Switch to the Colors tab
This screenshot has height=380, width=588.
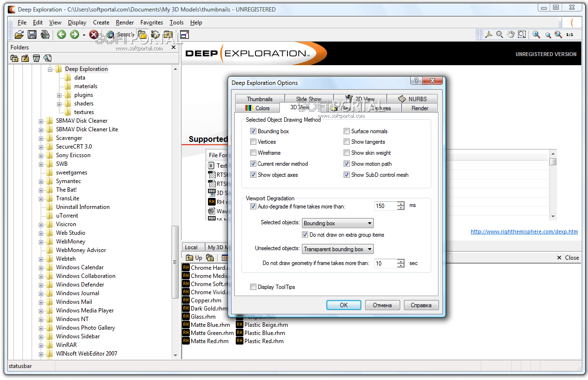[x=257, y=108]
